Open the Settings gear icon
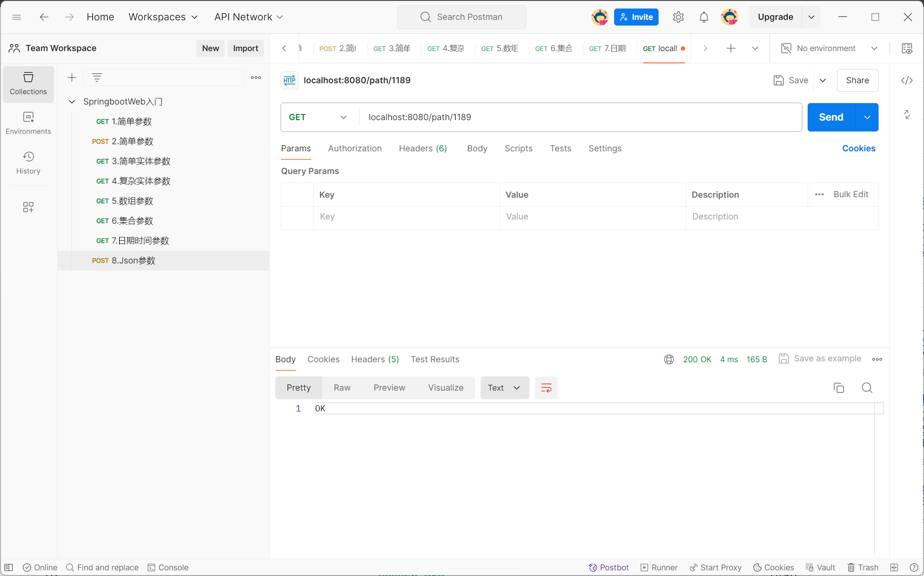This screenshot has height=576, width=924. [678, 17]
